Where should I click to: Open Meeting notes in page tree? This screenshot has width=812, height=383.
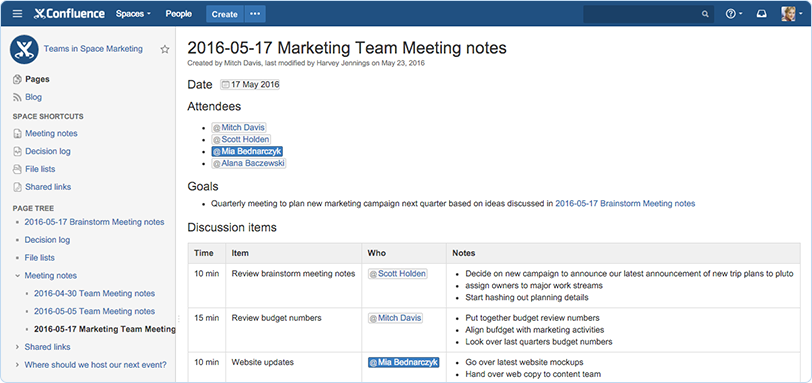tap(51, 276)
